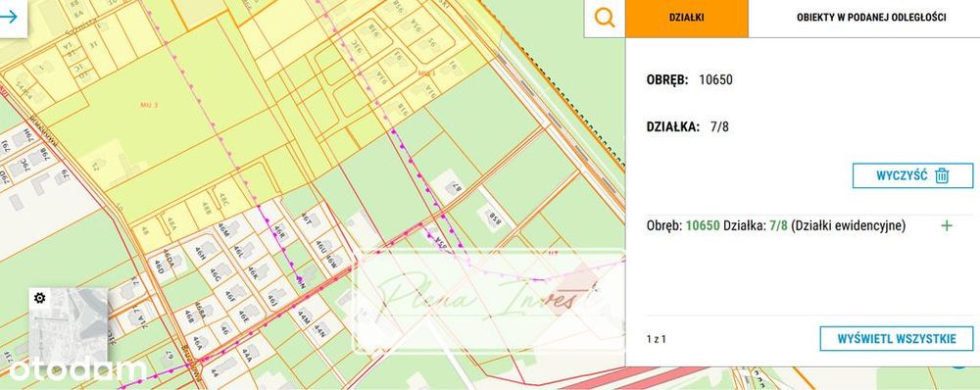980x390 pixels.
Task: Click the blue arrow panel button
Action: pyautogui.click(x=10, y=17)
